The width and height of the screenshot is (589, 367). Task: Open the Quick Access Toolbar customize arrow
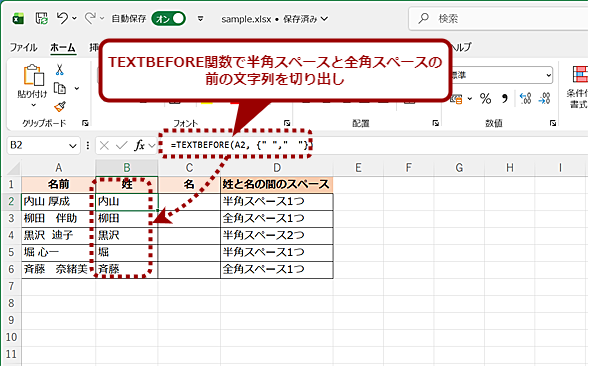pos(201,18)
